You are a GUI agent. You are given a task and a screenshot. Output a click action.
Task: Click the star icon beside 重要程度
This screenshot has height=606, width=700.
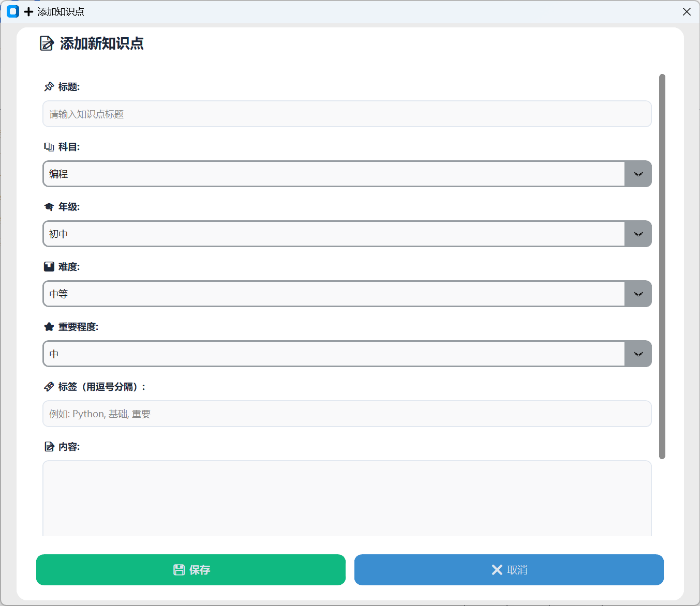49,327
